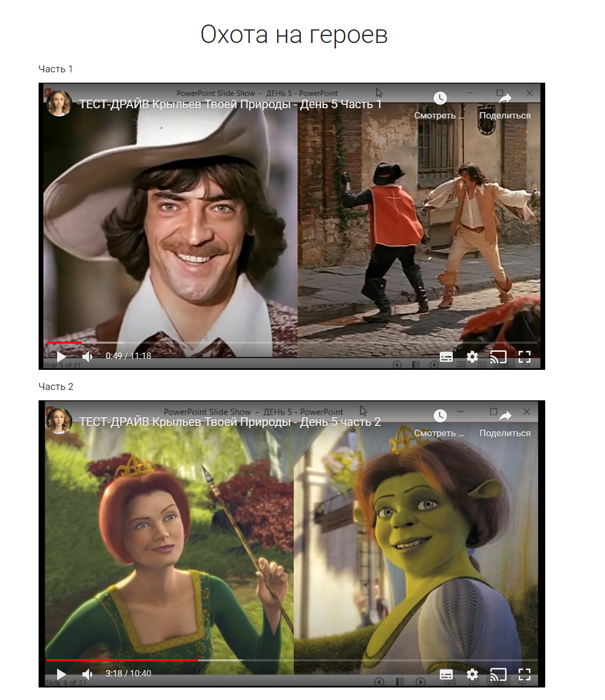Click 'Поделиться' label on Часть 2 video
The height and width of the screenshot is (700, 605).
[505, 433]
